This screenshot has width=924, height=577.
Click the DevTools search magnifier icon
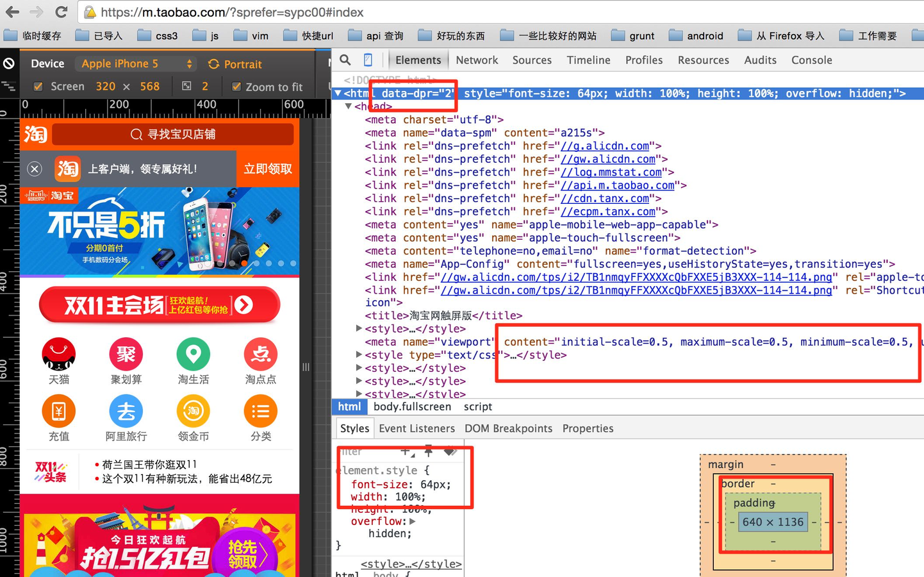(345, 60)
